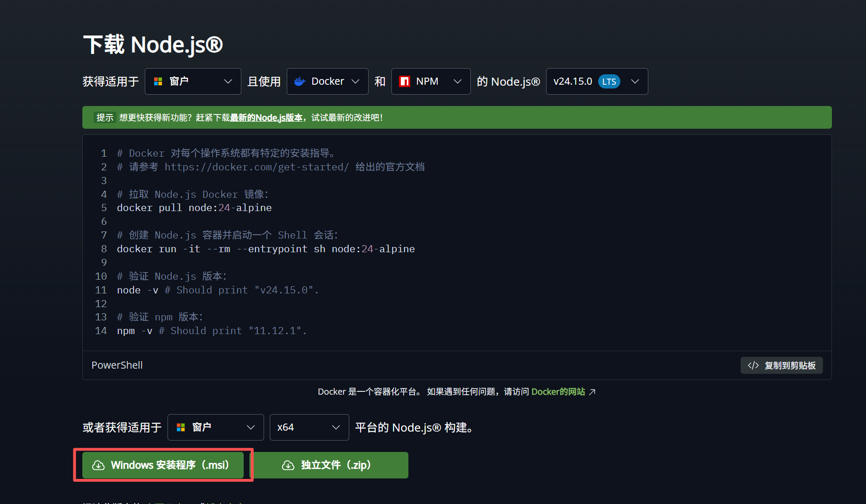The image size is (866, 504).
Task: Click the Docker whale icon
Action: 300,81
